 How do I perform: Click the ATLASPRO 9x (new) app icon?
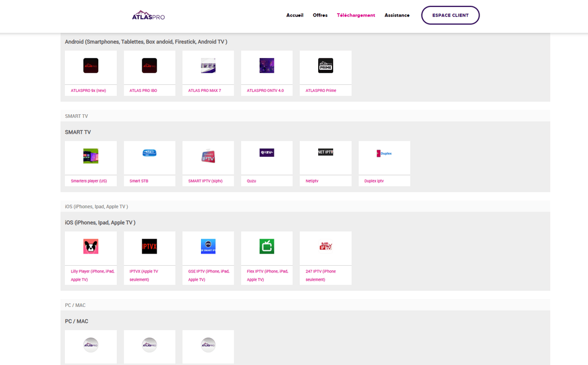tap(91, 65)
